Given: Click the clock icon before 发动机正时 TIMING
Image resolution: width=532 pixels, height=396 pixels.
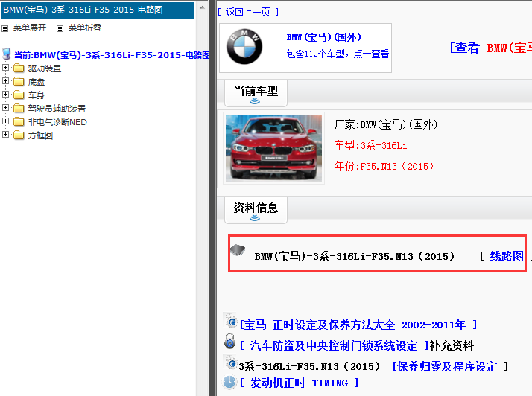Looking at the screenshot, I should coord(229,382).
